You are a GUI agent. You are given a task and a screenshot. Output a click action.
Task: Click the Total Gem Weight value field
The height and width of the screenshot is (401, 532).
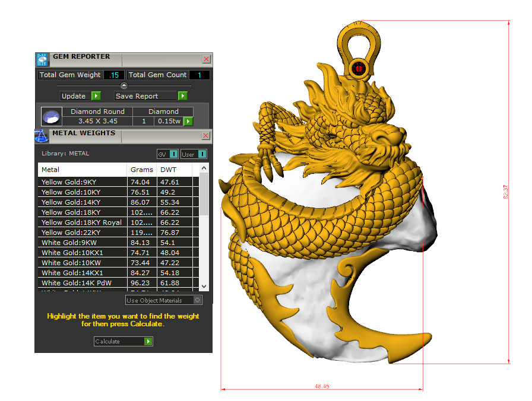click(x=113, y=75)
